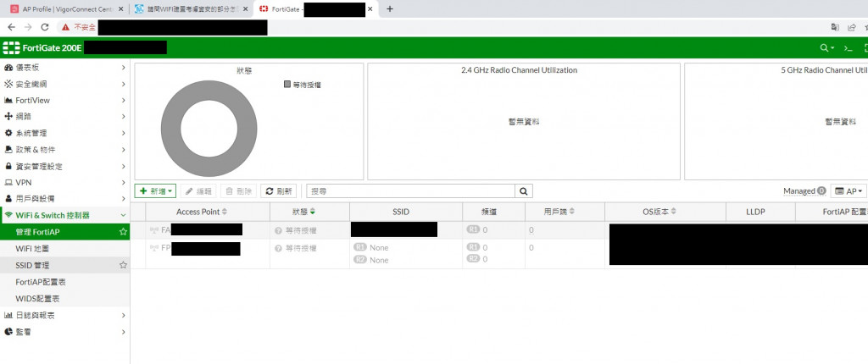The image size is (868, 364).
Task: Click the 等待授權 status in FA row
Action: tap(301, 230)
